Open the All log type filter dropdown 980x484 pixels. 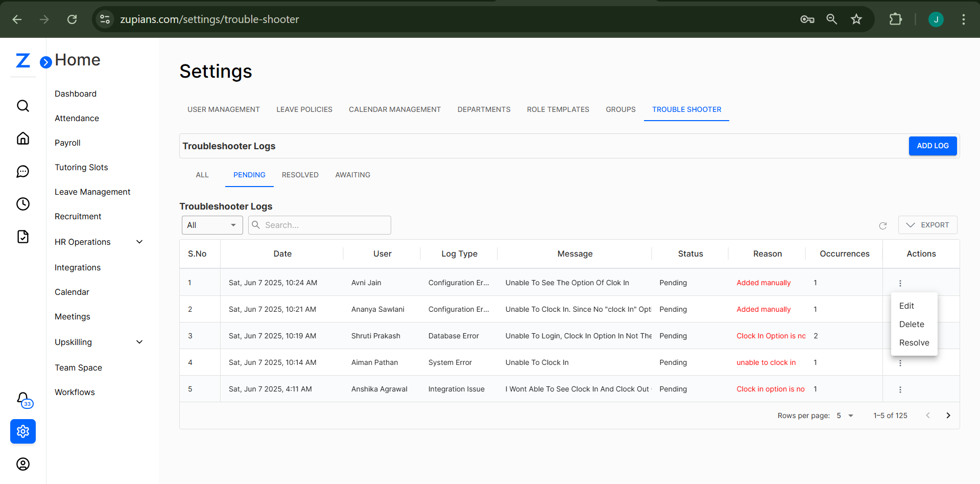(x=211, y=225)
